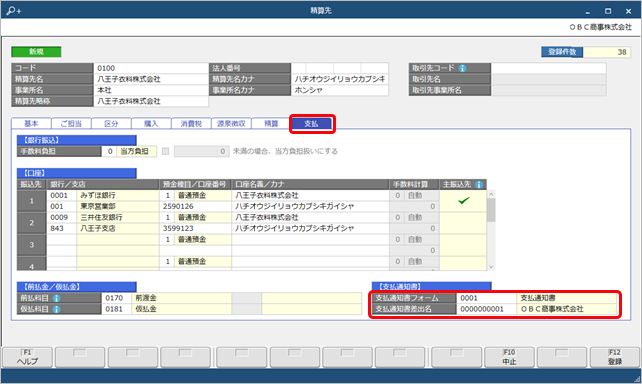The width and height of the screenshot is (642, 384).
Task: Click info icon next to 主振込先 header
Action: [479, 185]
